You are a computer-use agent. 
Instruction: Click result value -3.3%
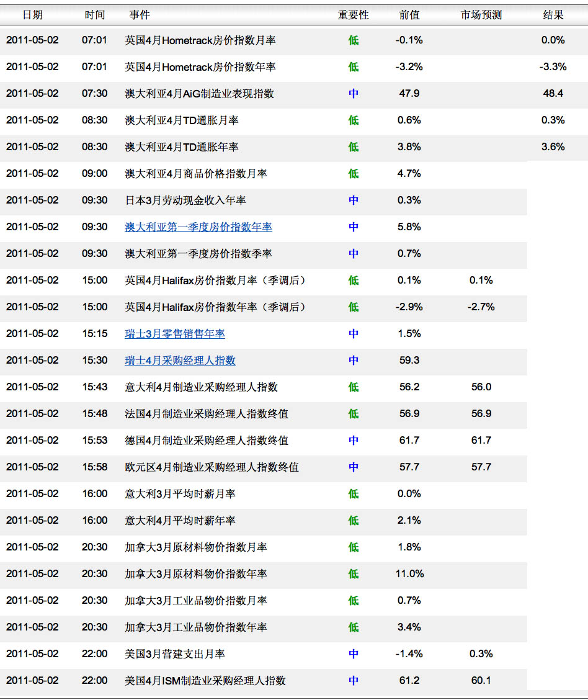[553, 67]
